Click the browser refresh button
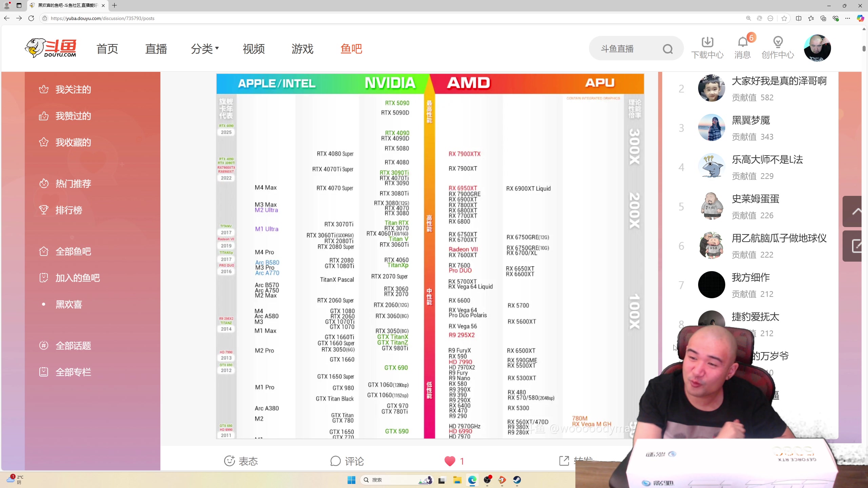 [31, 18]
